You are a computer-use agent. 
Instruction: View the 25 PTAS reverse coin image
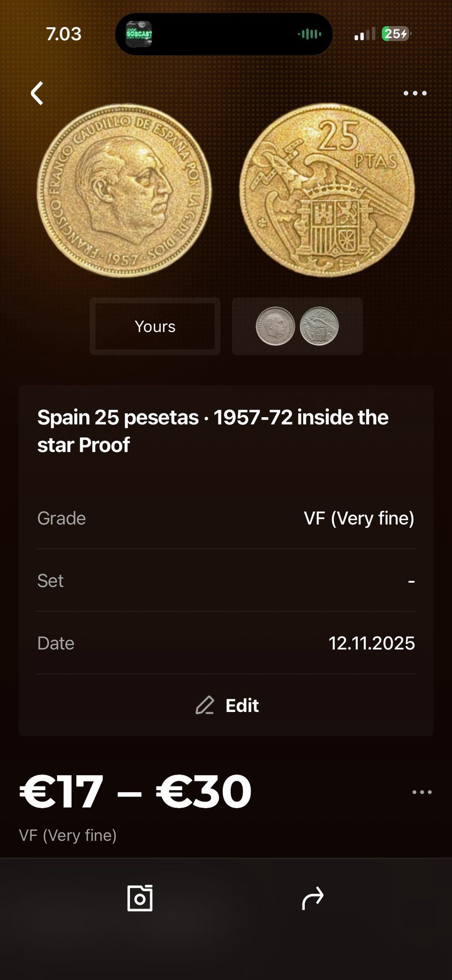pyautogui.click(x=327, y=190)
